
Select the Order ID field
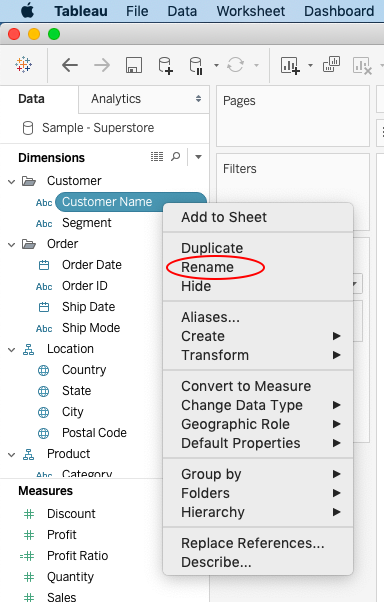pyautogui.click(x=84, y=286)
